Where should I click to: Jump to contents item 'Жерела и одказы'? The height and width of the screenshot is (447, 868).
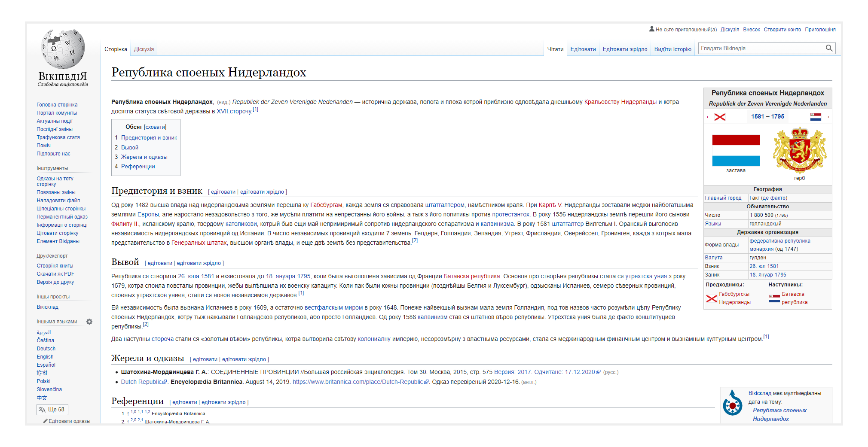pyautogui.click(x=144, y=157)
